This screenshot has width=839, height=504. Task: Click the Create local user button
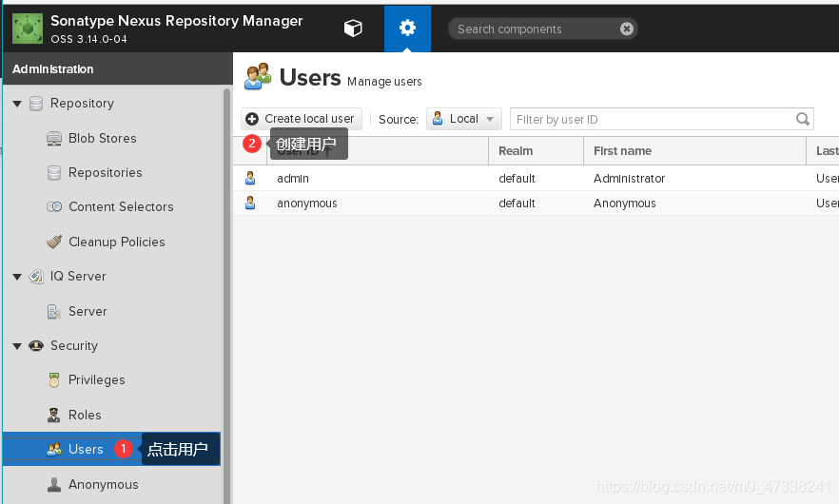pos(302,119)
